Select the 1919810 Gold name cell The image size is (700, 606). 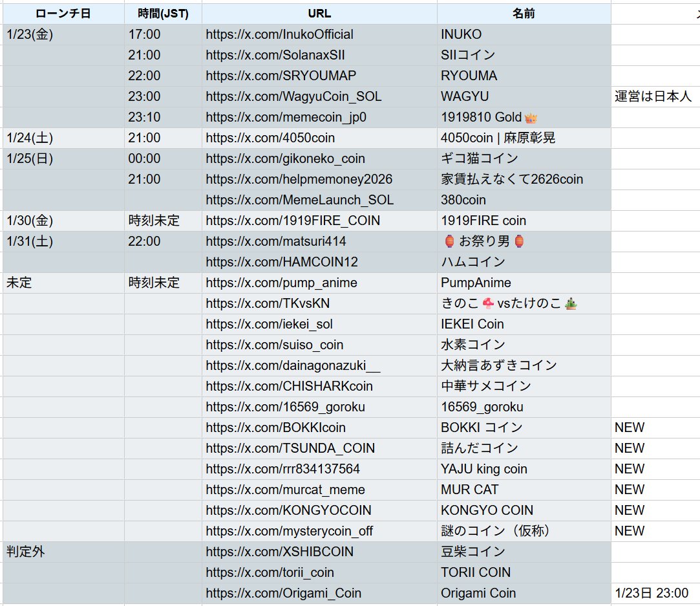524,117
